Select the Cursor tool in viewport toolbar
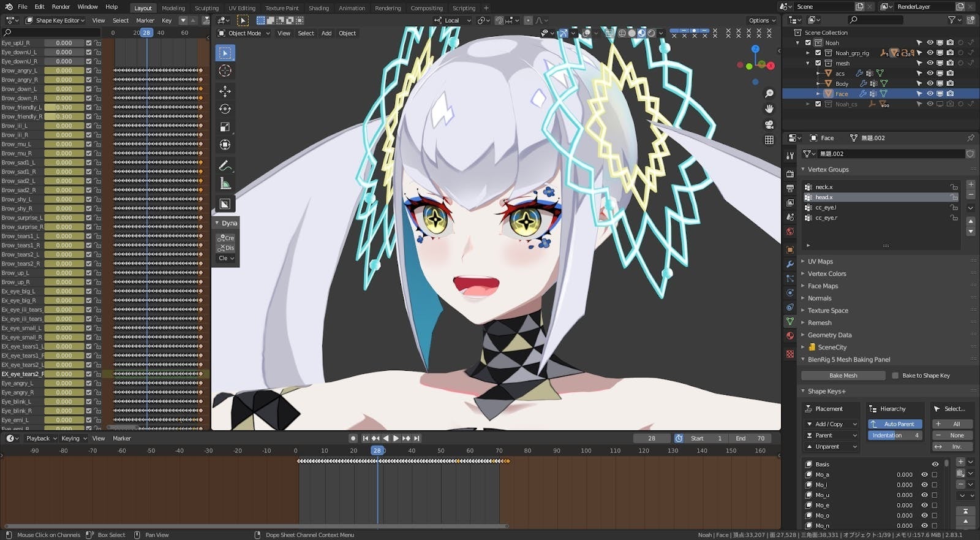This screenshot has height=540, width=980. click(x=225, y=71)
